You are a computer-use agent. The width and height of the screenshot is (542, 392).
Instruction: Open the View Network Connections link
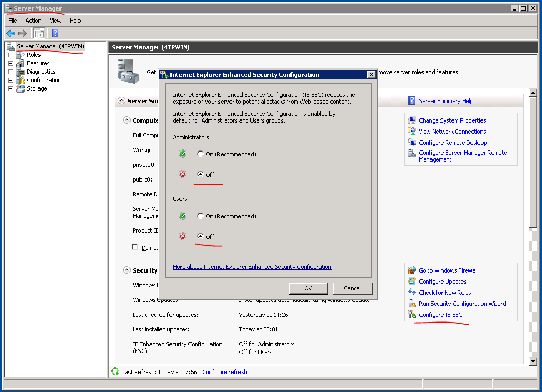tap(453, 132)
